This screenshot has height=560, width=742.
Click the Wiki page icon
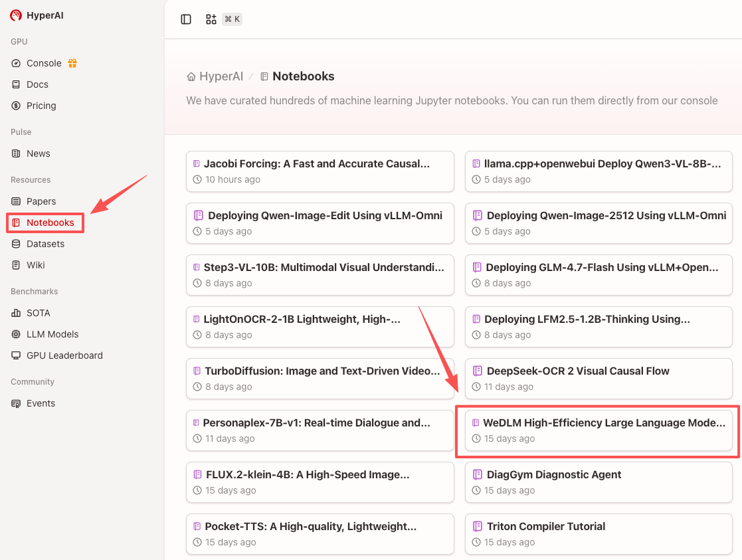coord(16,265)
